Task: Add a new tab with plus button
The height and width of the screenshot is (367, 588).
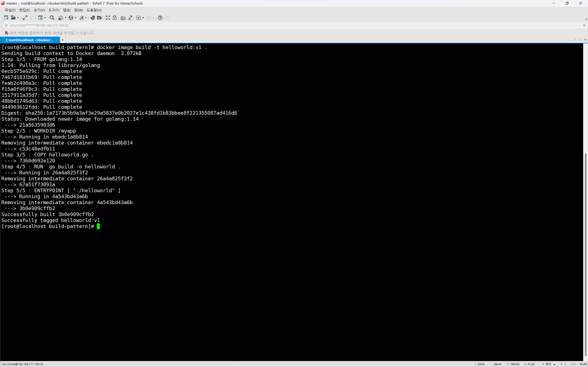Action: 63,40
